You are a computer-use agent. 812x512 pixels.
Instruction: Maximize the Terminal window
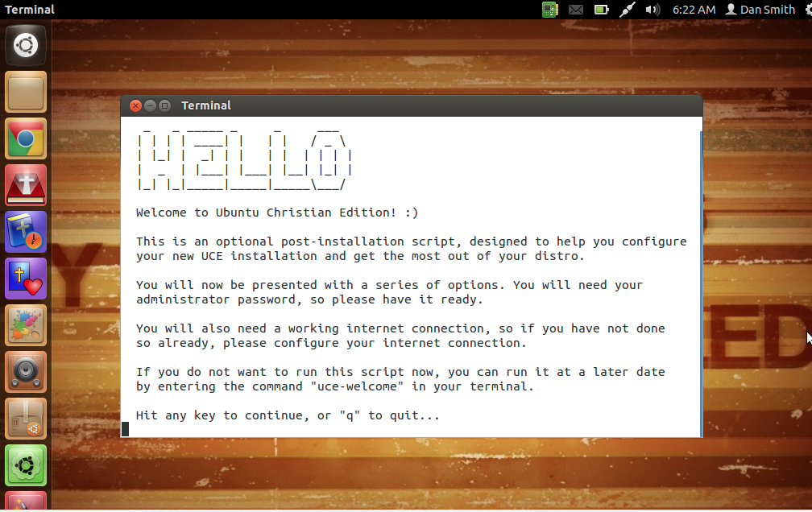point(164,105)
